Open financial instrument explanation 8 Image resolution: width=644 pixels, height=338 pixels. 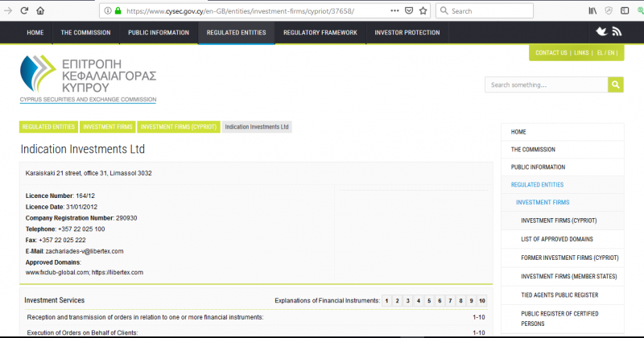coord(460,301)
